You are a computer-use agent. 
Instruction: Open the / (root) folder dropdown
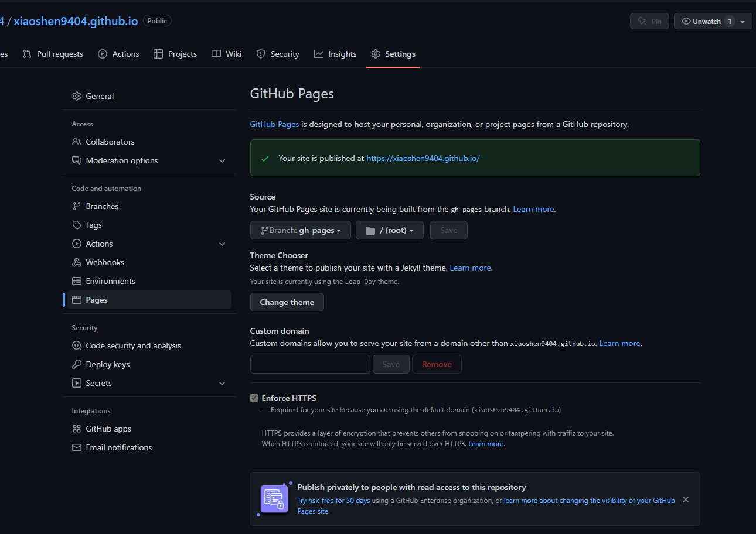tap(390, 230)
